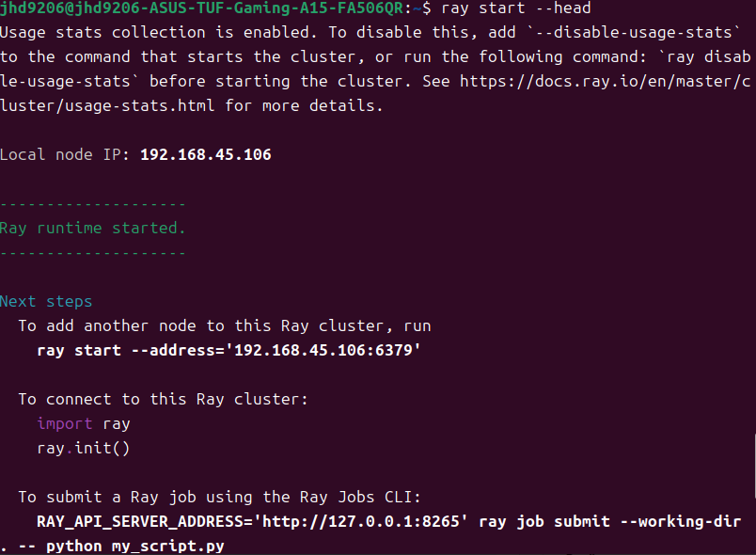Viewport: 756px width, 555px height.
Task: Click the green 'Ray runtime started.' message
Action: (x=92, y=228)
